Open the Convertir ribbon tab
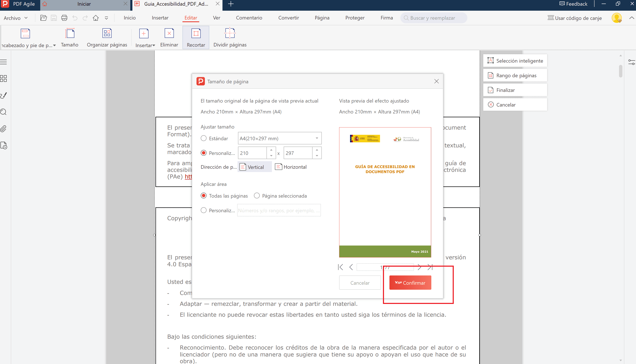 (x=288, y=18)
